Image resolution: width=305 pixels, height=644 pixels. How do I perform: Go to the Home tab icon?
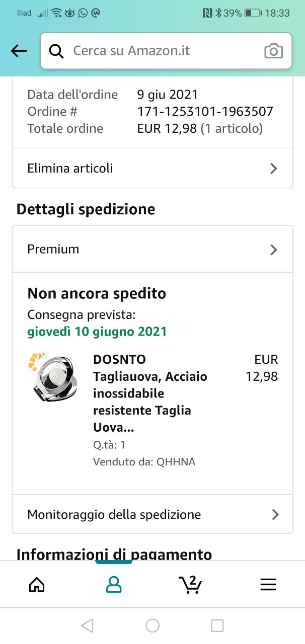[37, 584]
